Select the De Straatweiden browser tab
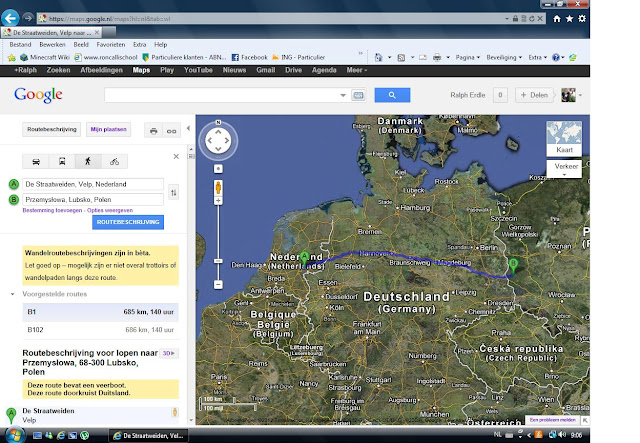Viewport: 640px width, 443px height. 51,32
